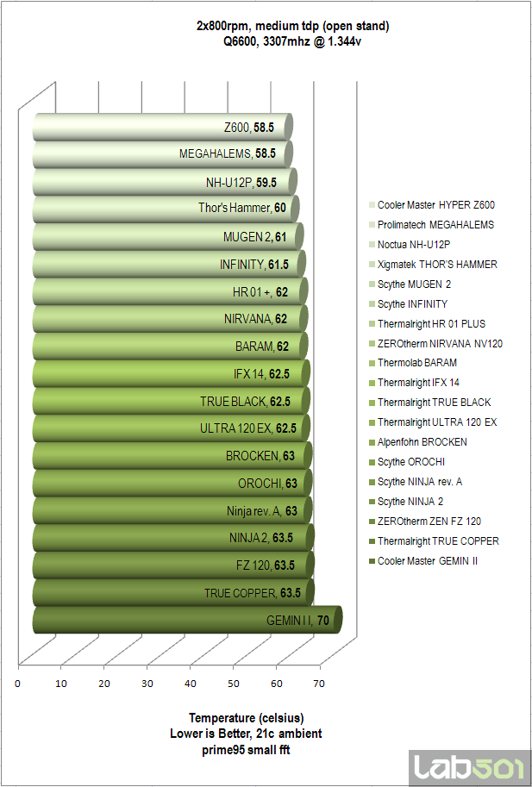Viewport: 532px width, 787px height.
Task: Click the Scythe MUGEN 2 legend entry
Action: tap(410, 284)
